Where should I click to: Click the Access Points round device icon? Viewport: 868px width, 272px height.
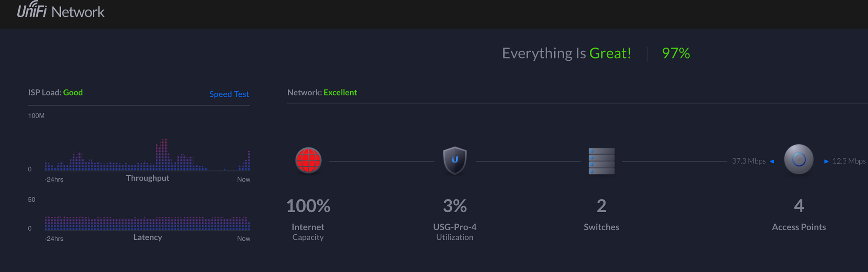tap(799, 159)
